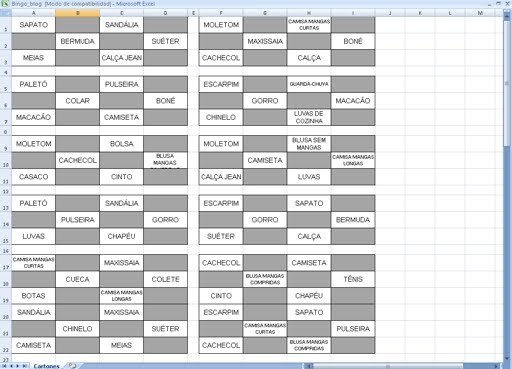Select cell D2 containing SUÉTER
The height and width of the screenshot is (369, 512).
166,41
